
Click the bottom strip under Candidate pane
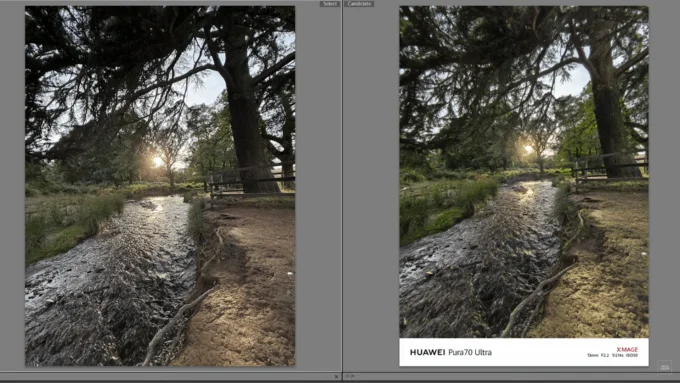pyautogui.click(x=512, y=376)
